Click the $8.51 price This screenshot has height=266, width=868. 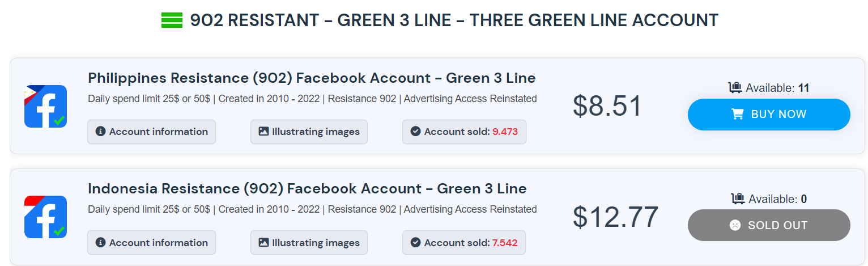click(x=607, y=106)
